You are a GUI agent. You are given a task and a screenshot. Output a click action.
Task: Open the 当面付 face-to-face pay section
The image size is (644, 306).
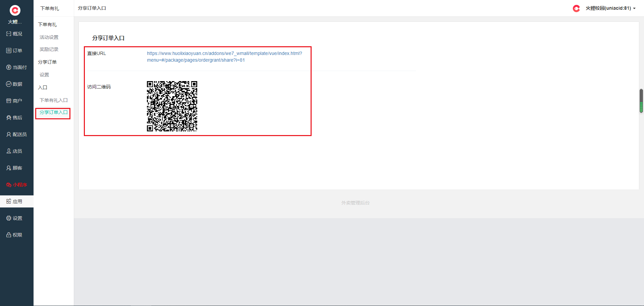pyautogui.click(x=16, y=67)
